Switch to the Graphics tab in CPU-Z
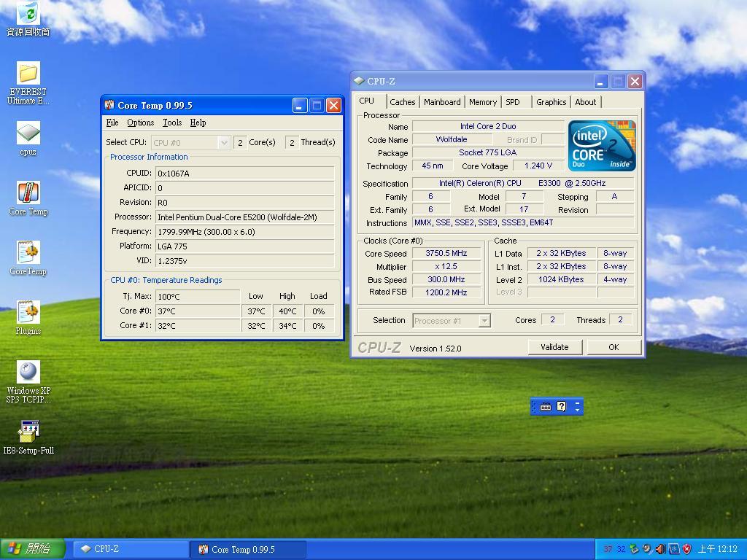The image size is (747, 560). [551, 102]
